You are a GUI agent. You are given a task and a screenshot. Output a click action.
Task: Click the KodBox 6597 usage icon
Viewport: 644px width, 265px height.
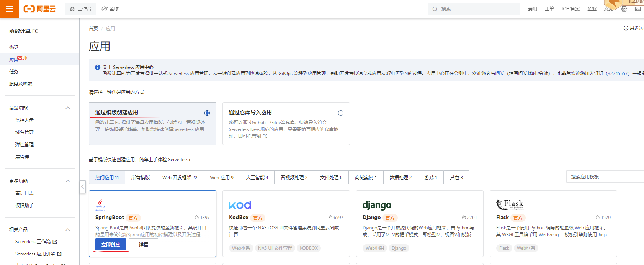330,218
